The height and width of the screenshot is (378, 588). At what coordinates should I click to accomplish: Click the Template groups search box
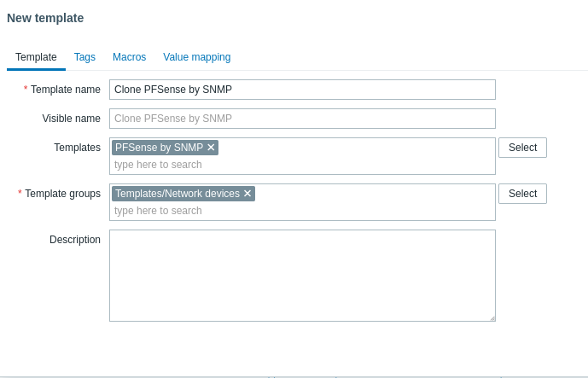coord(302,211)
